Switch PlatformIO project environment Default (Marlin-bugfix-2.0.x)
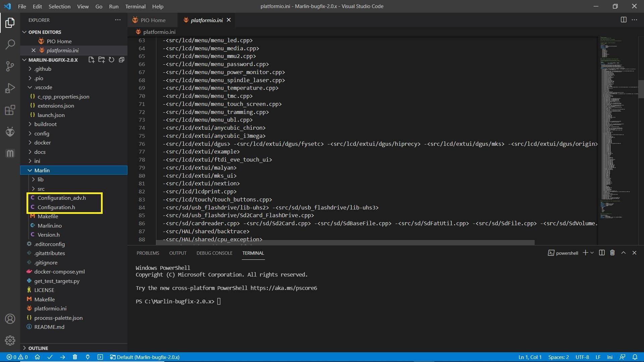 (x=145, y=357)
